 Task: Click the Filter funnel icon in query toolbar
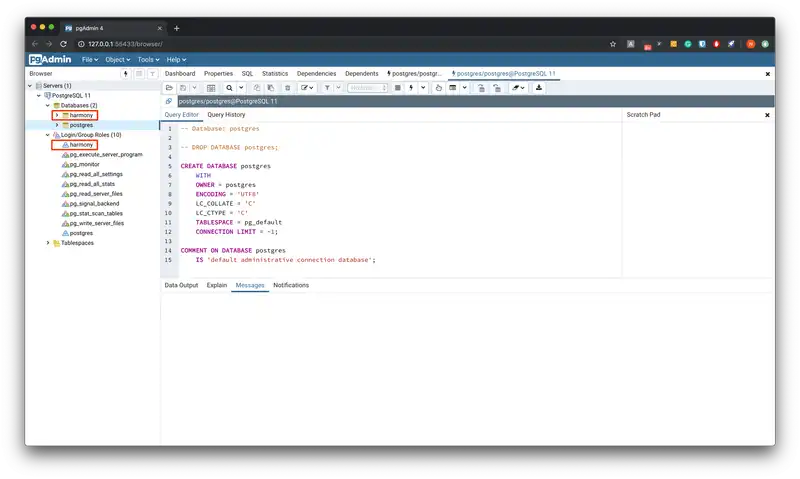pyautogui.click(x=327, y=88)
